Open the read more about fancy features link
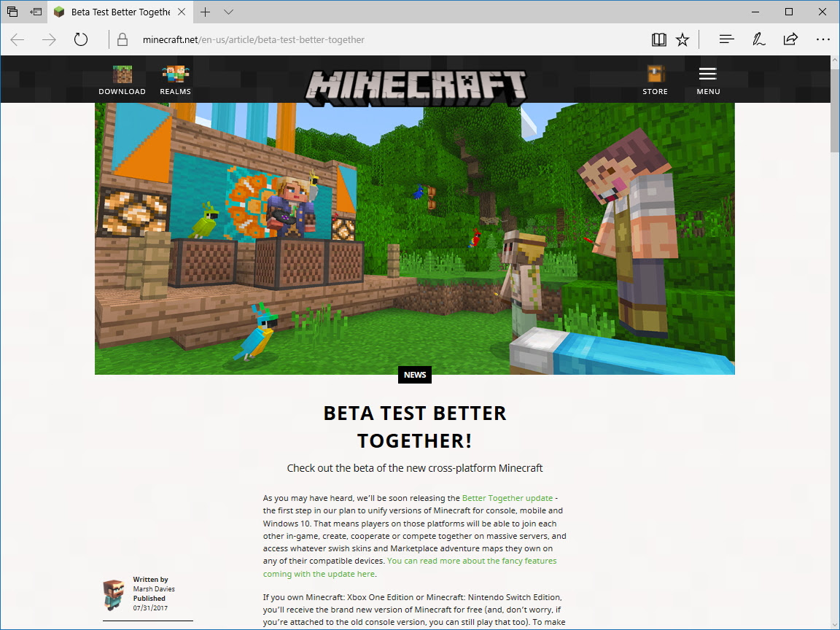This screenshot has width=840, height=630. [x=410, y=567]
